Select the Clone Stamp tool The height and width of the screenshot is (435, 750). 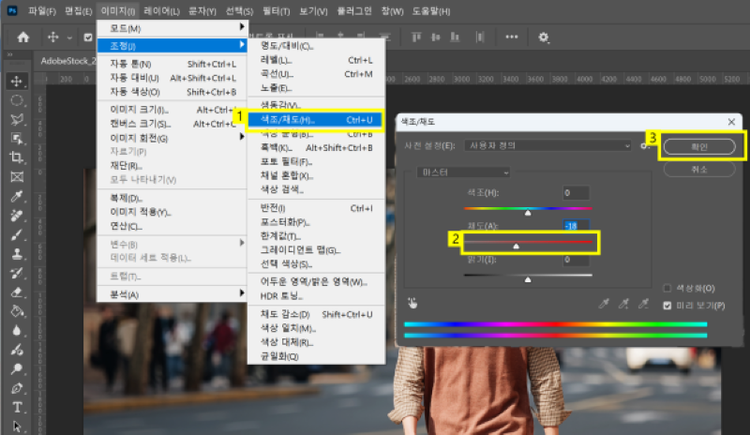[17, 254]
